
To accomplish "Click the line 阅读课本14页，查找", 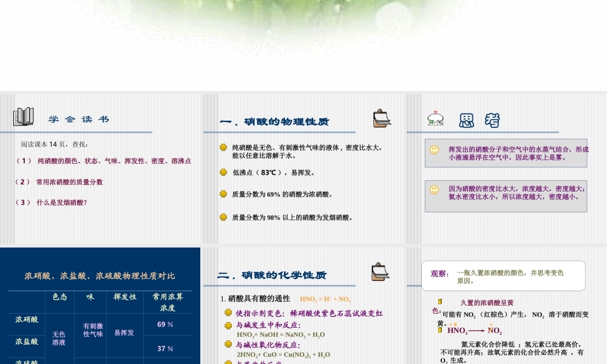I will (55, 144).
